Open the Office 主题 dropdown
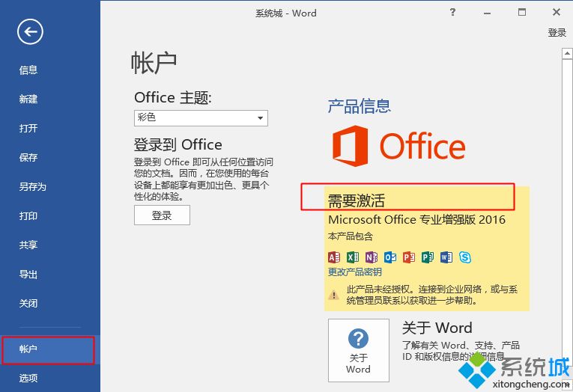 tap(201, 118)
